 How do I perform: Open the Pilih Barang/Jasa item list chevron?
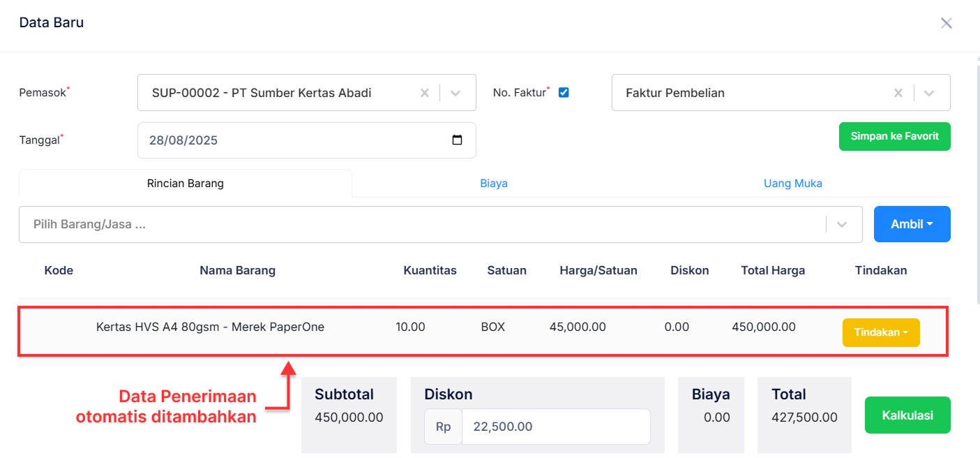click(840, 224)
